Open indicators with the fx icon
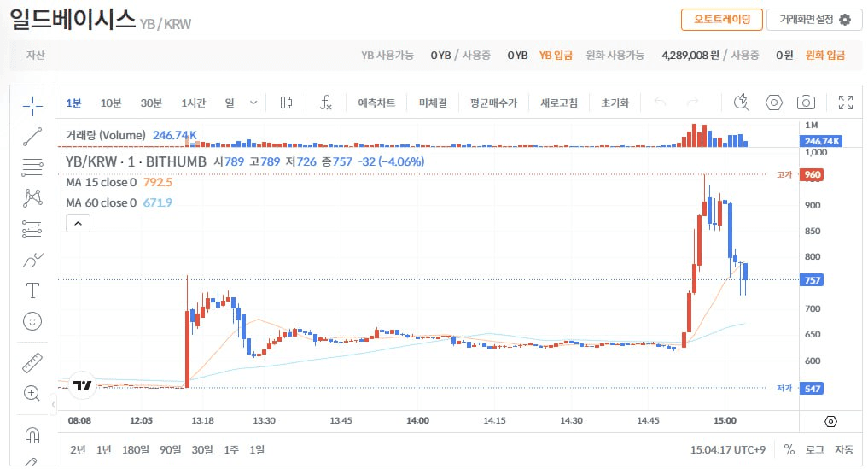 325,103
